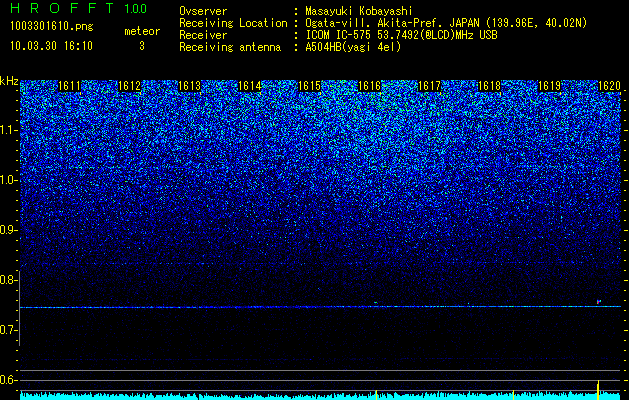Click the HROFFT 1.0.0 title text
The height and width of the screenshot is (400, 629).
click(x=79, y=8)
